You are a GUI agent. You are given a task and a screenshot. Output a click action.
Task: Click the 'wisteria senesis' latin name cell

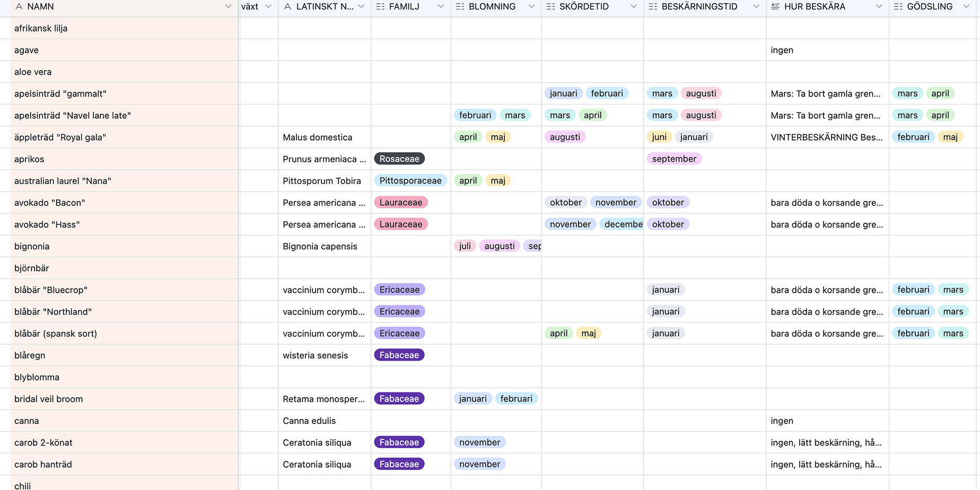coord(325,355)
